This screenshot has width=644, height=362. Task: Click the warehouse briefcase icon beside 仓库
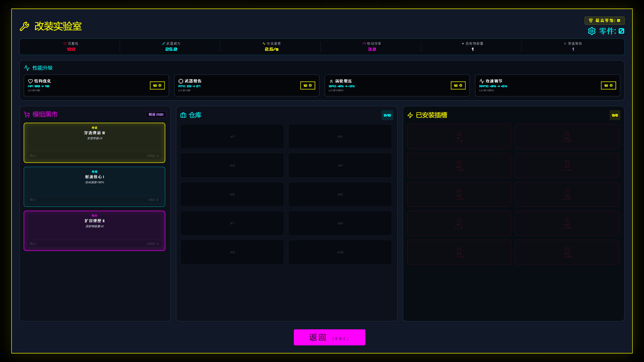[183, 115]
